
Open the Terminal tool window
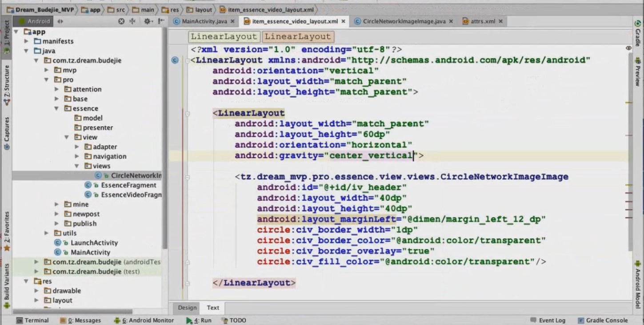point(32,320)
